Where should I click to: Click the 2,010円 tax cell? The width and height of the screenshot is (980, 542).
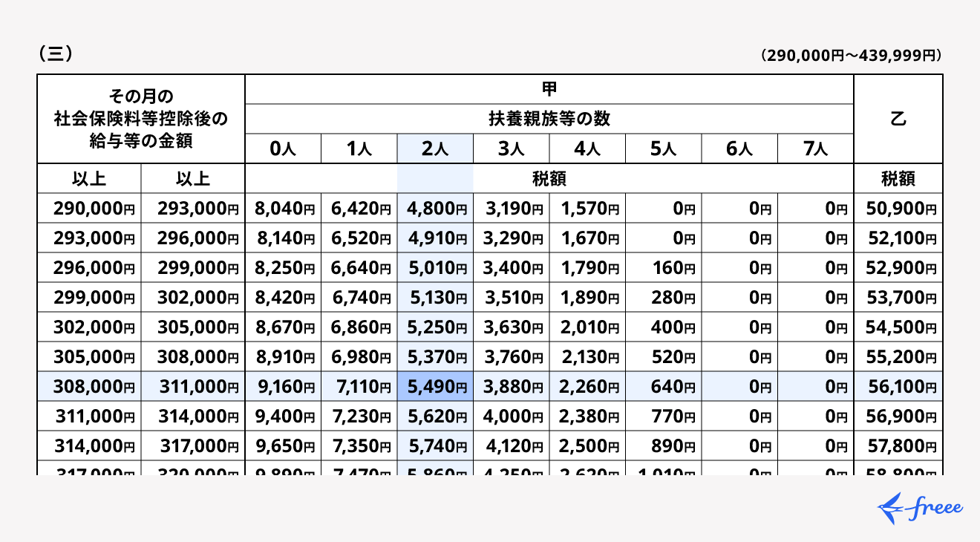(x=587, y=327)
